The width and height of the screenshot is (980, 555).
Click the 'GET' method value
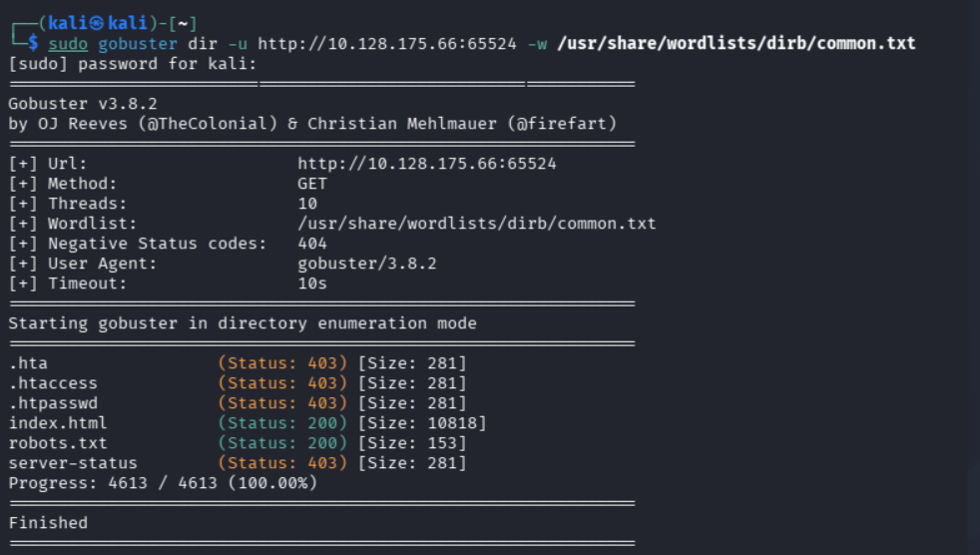312,184
